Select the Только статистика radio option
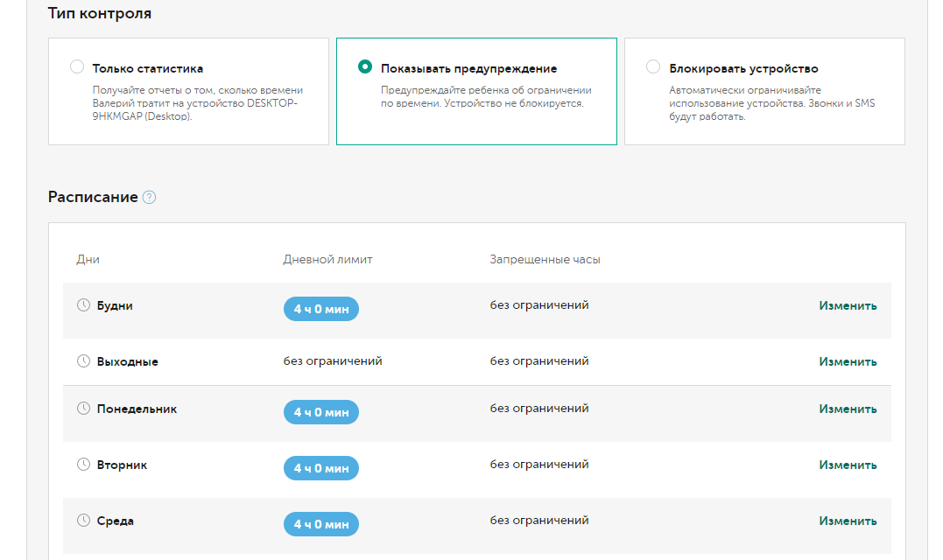This screenshot has height=560, width=943. [77, 67]
